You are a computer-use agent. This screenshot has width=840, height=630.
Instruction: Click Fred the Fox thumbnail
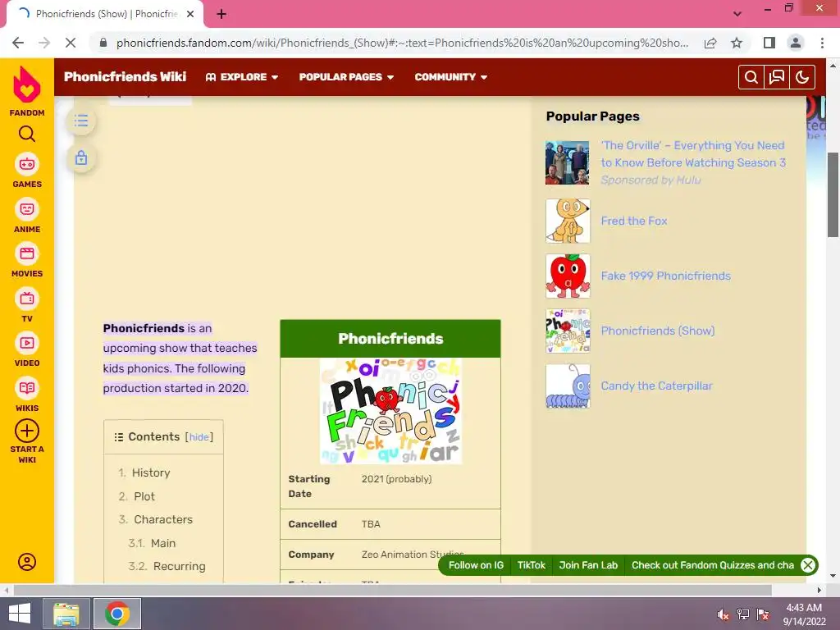(x=568, y=221)
